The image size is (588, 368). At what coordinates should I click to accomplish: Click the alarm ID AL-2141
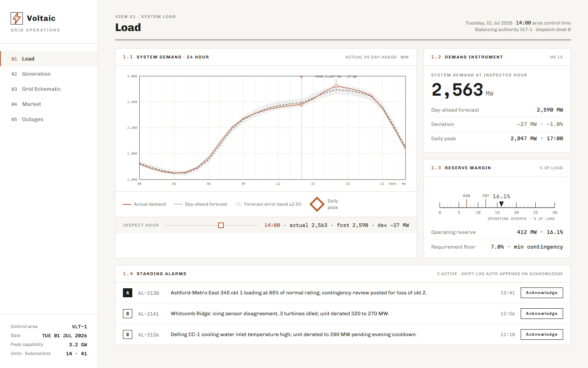[x=148, y=314]
